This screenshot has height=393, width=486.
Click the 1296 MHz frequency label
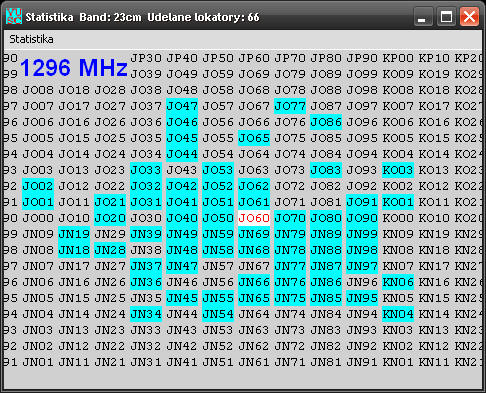point(74,67)
